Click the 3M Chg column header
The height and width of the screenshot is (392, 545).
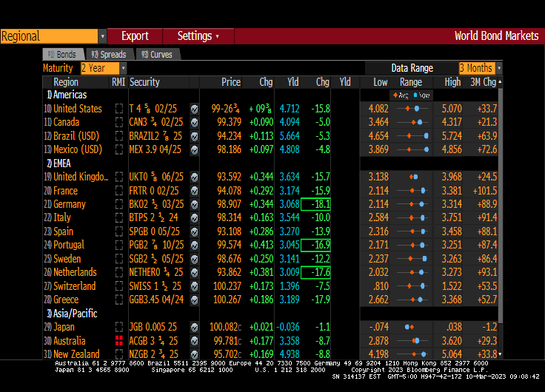(483, 82)
